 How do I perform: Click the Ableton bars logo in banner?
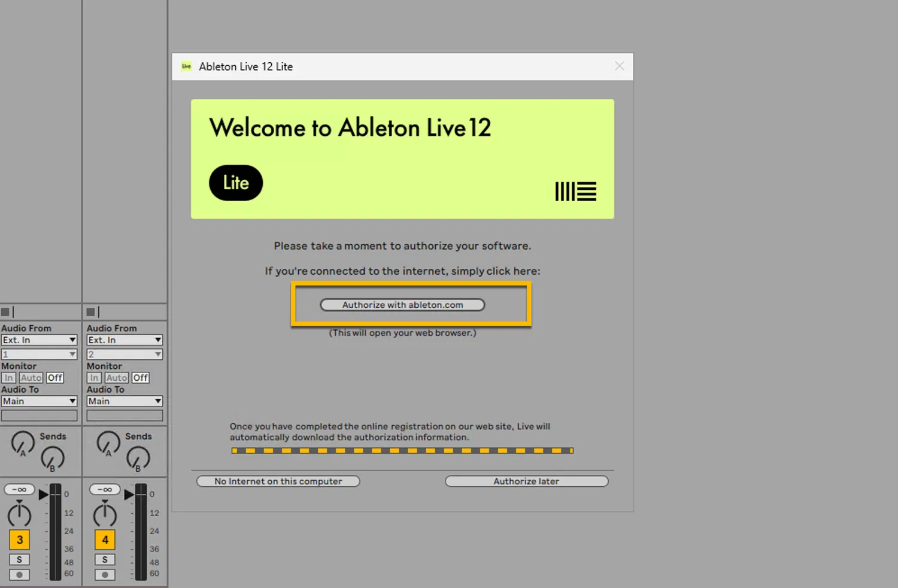pyautogui.click(x=575, y=192)
